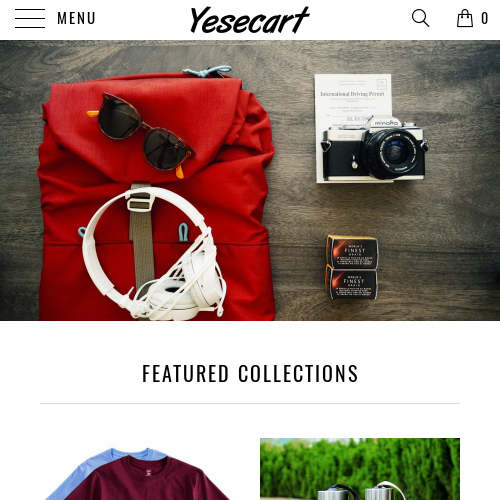The width and height of the screenshot is (500, 500).
Task: Click the white headphones in banner
Action: click(153, 253)
